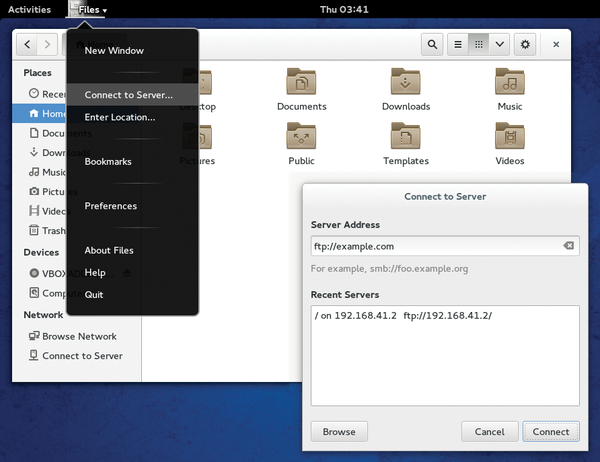This screenshot has height=462, width=600.
Task: Click Files app menu in top bar
Action: point(88,9)
